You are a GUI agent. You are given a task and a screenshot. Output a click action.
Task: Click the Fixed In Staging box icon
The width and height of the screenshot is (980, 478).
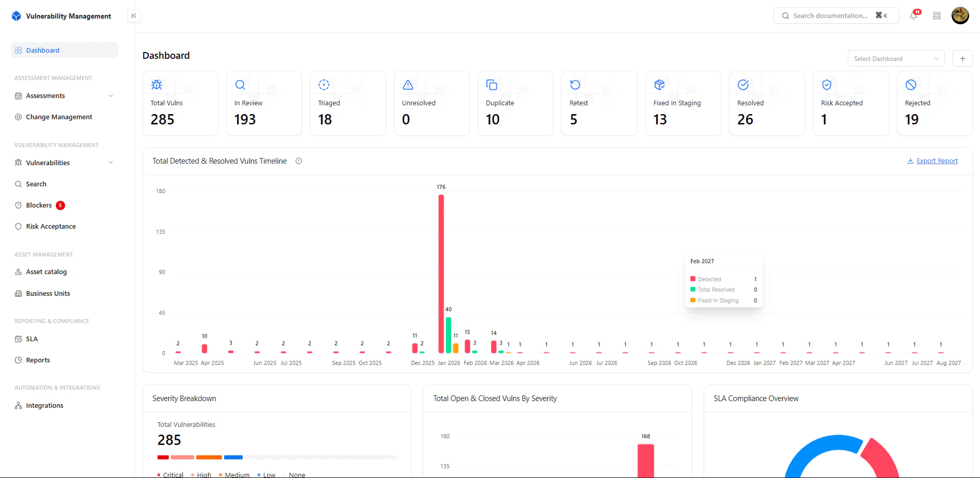click(659, 85)
